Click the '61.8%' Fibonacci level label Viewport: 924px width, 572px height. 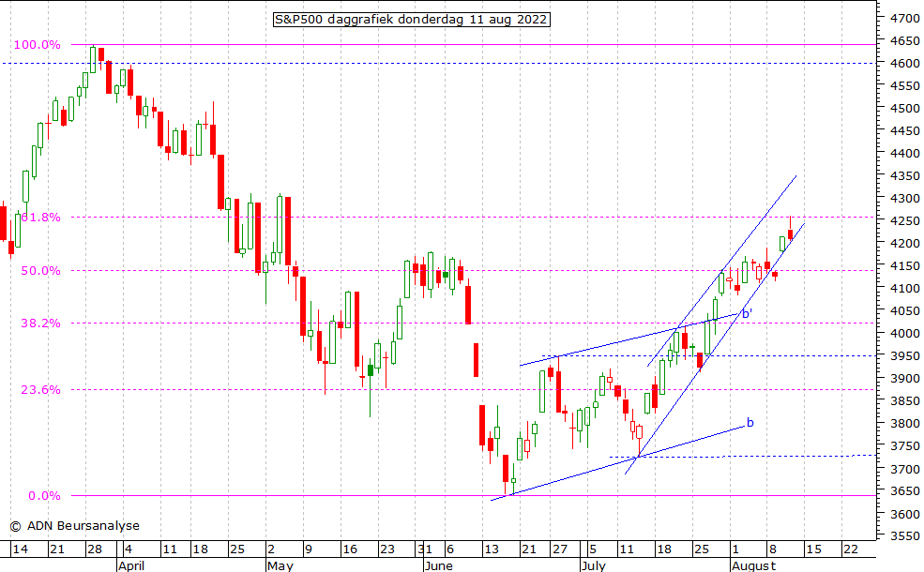40,218
